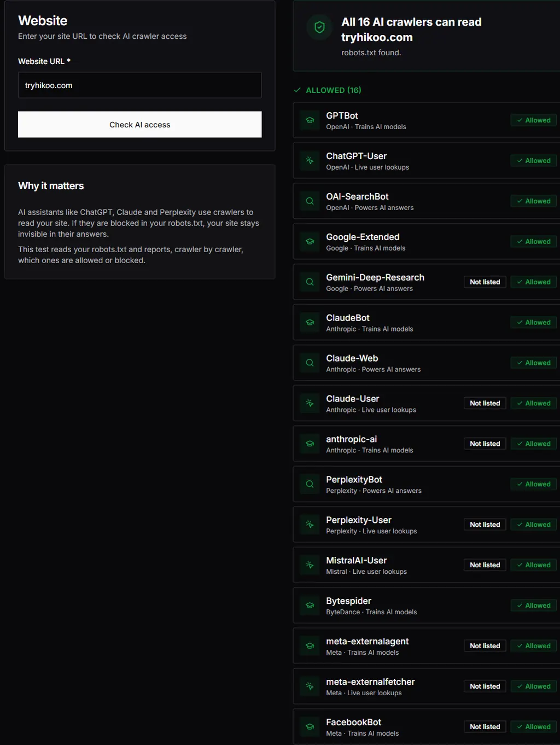Select the ChatGPT-User crawler name
Image resolution: width=560 pixels, height=745 pixels.
pyautogui.click(x=356, y=156)
